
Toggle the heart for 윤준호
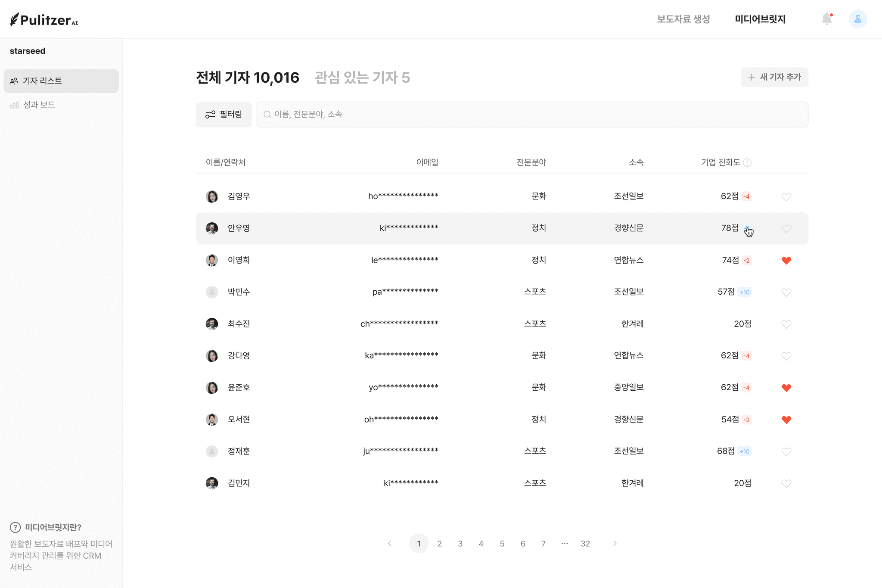tap(786, 388)
